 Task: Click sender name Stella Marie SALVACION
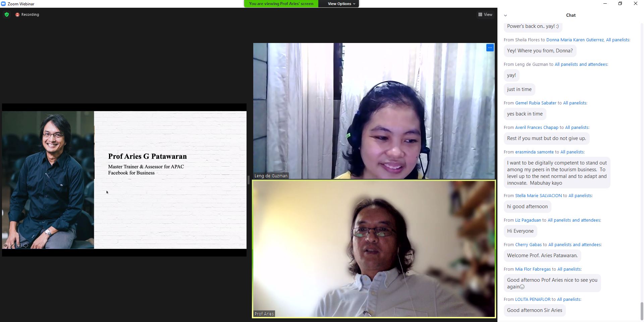pos(538,195)
